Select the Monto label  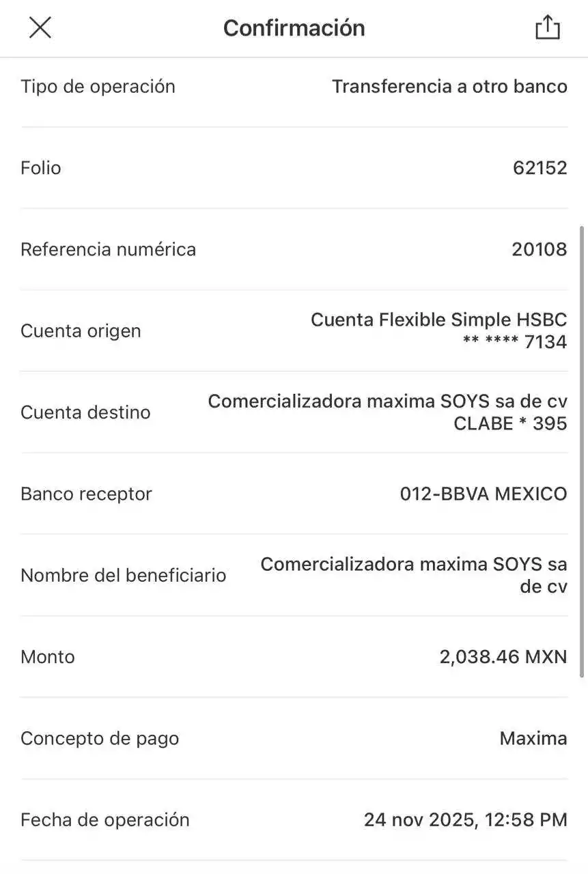tap(48, 657)
